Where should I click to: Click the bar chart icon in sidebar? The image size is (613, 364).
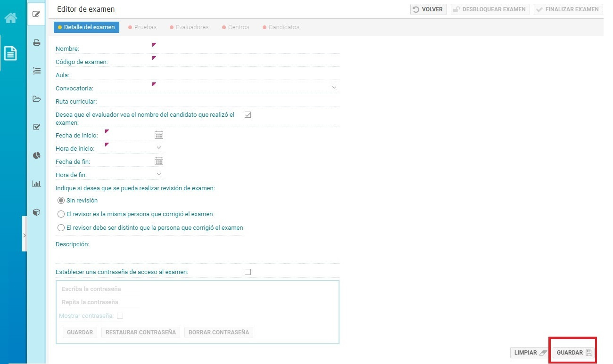tap(36, 184)
